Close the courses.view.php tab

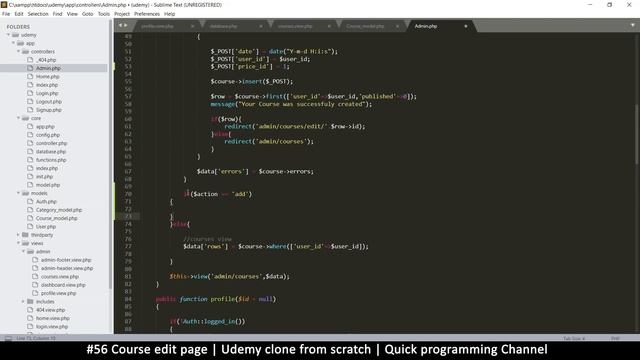click(329, 26)
